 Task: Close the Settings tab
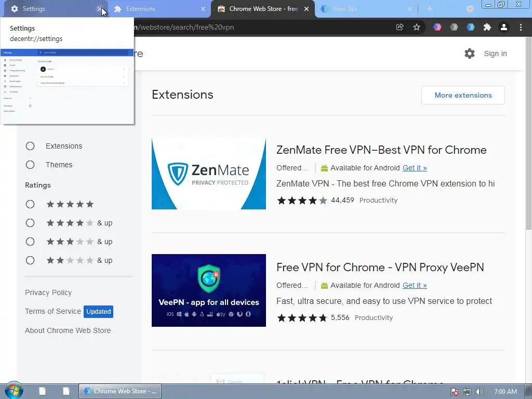[99, 9]
